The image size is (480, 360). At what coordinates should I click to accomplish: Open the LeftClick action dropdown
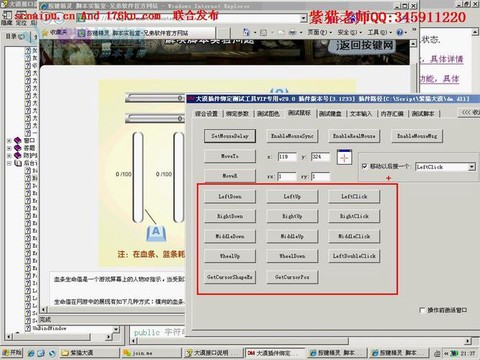[472, 167]
